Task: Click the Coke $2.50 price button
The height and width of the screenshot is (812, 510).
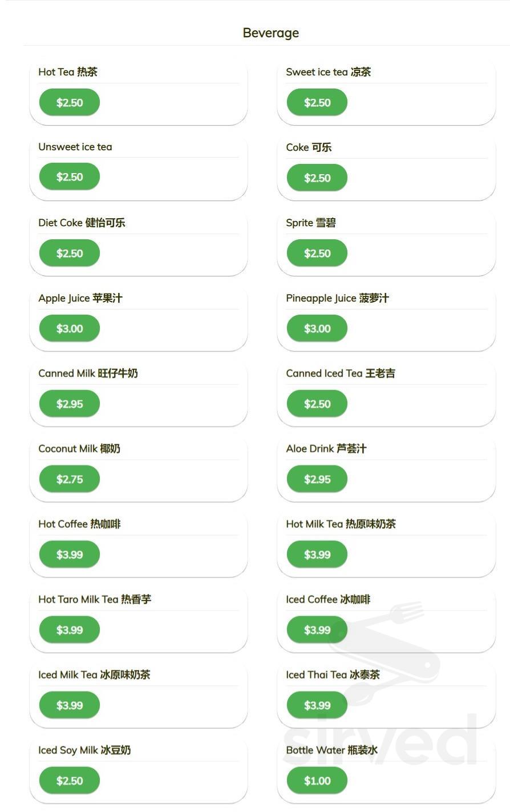Action: click(317, 178)
